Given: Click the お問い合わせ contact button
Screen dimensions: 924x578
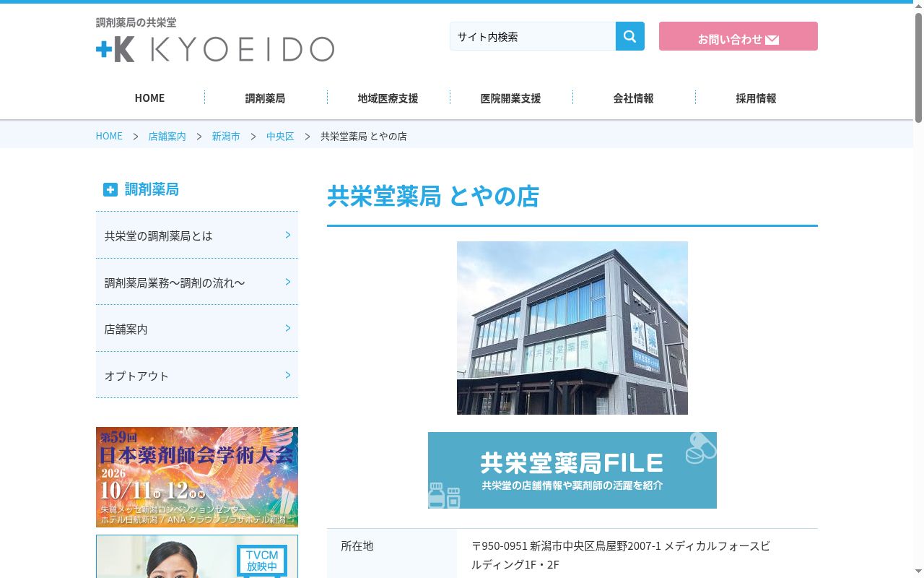Looking at the screenshot, I should click(x=738, y=36).
